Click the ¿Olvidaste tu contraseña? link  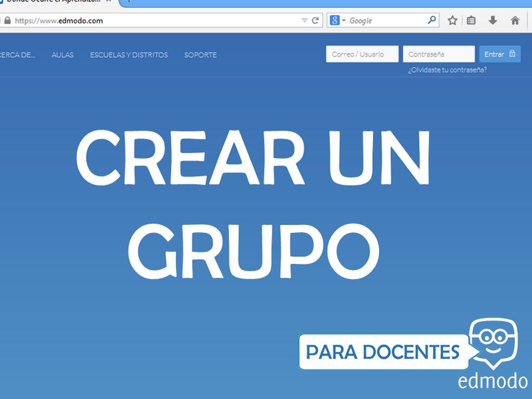(447, 70)
